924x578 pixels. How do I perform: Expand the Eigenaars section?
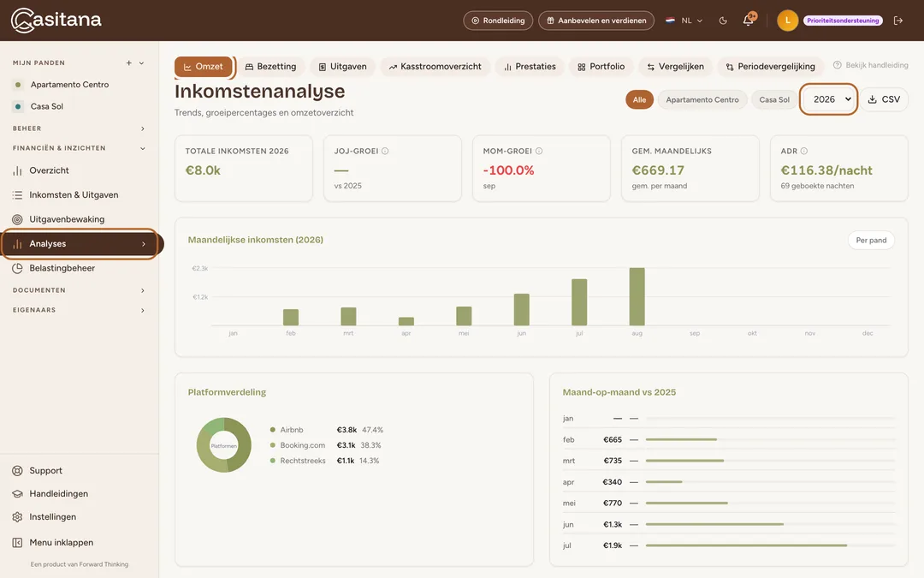point(143,310)
